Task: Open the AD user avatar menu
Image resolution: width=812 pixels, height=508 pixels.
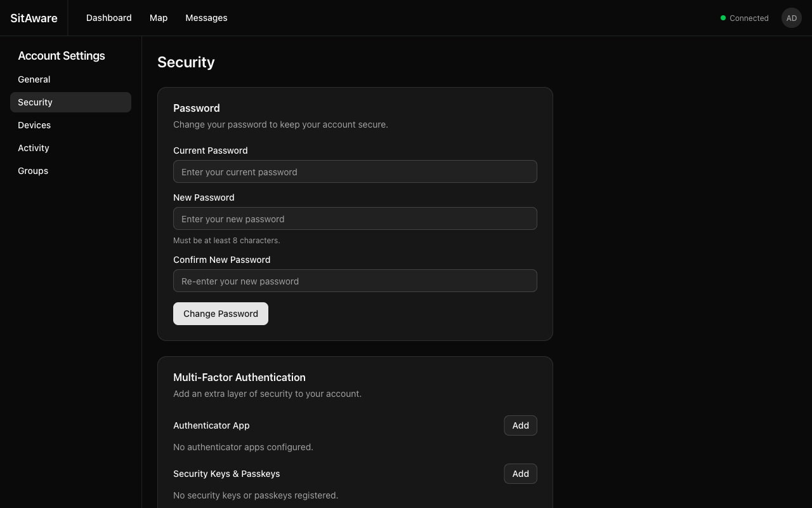Action: (x=791, y=18)
